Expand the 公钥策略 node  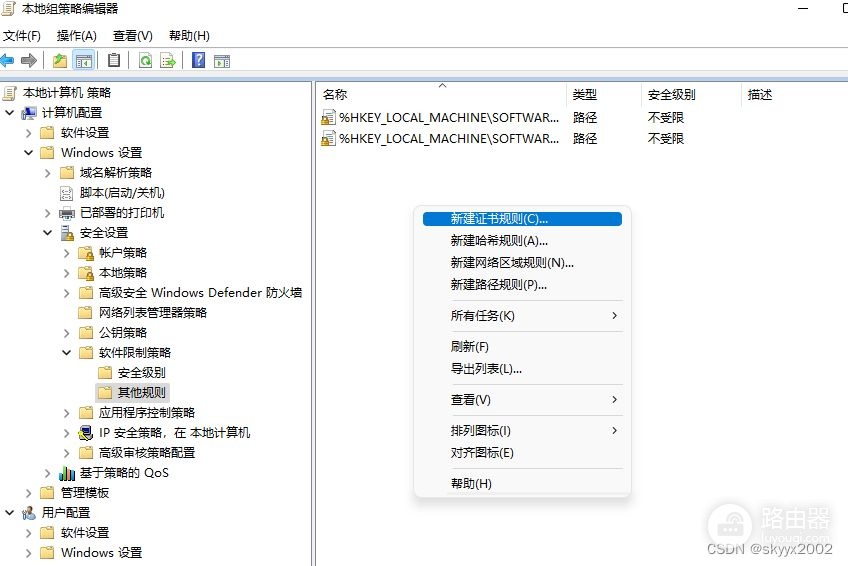tap(67, 333)
